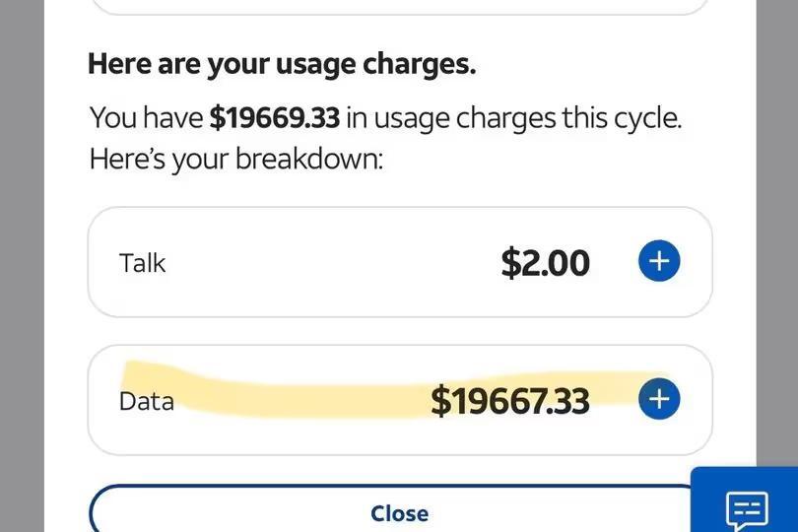Image resolution: width=798 pixels, height=532 pixels.
Task: Click the words "You have" in the summary
Action: point(146,118)
